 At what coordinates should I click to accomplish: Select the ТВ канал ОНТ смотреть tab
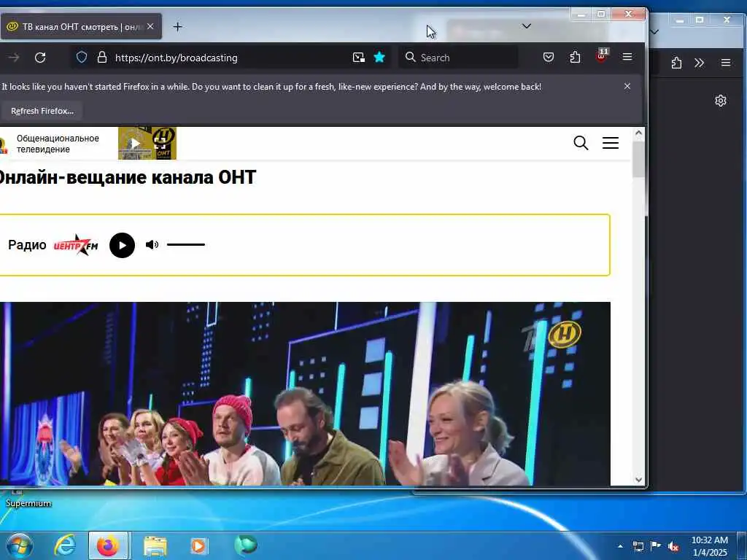click(x=81, y=27)
